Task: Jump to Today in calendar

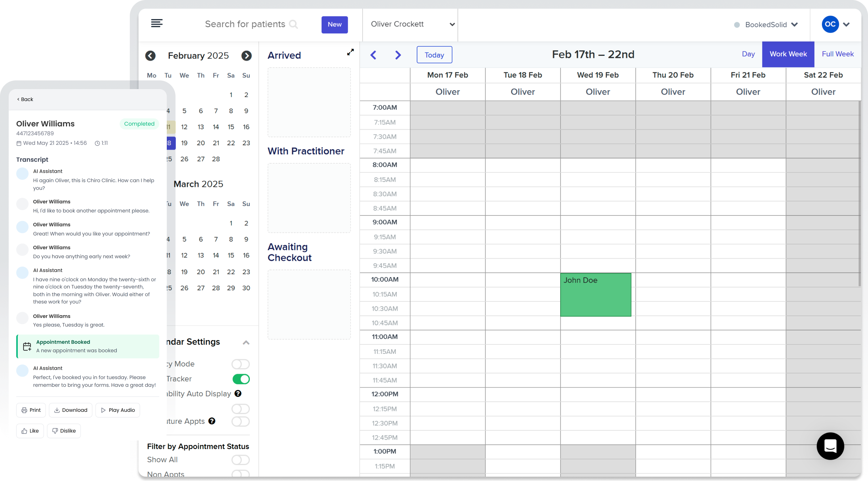Action: (x=434, y=55)
